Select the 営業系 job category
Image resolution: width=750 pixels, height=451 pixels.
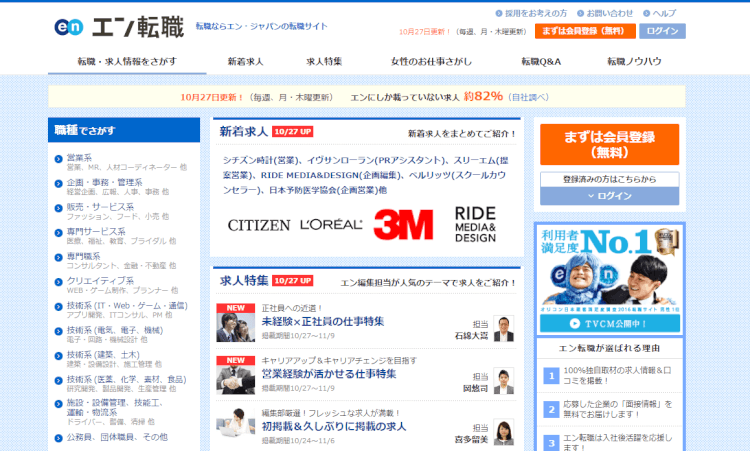click(79, 158)
